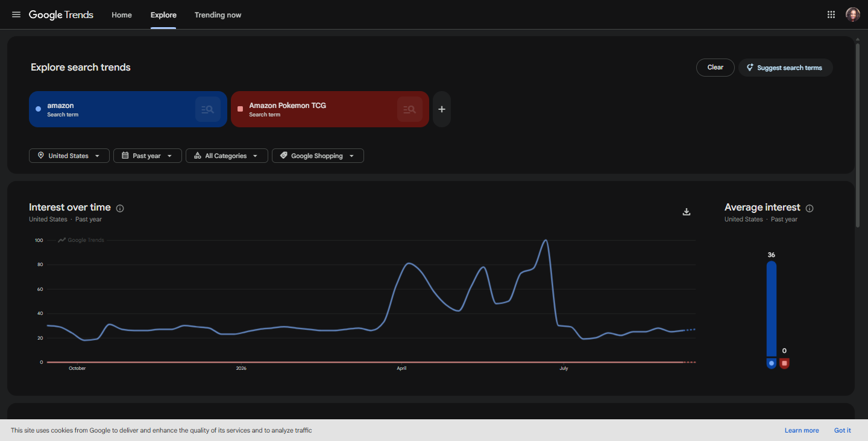Open Average interest info tooltip
868x441 pixels.
coord(810,208)
